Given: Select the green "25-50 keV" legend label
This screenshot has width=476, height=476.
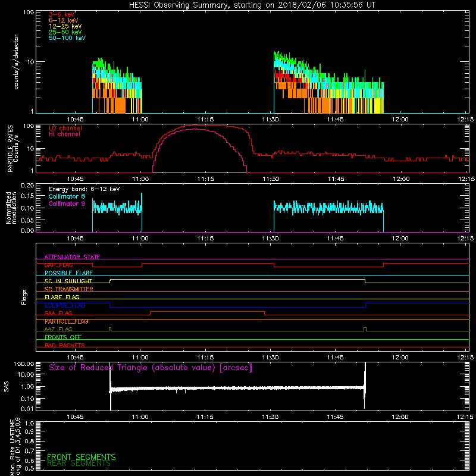Looking at the screenshot, I should (x=65, y=32).
